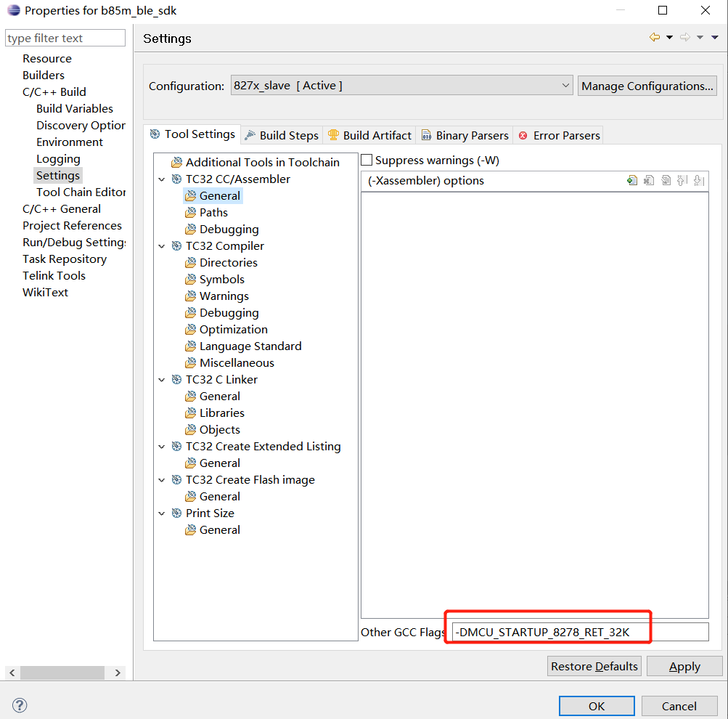The width and height of the screenshot is (728, 719).
Task: Select the TC32 Compiler Warnings settings
Action: click(x=226, y=296)
